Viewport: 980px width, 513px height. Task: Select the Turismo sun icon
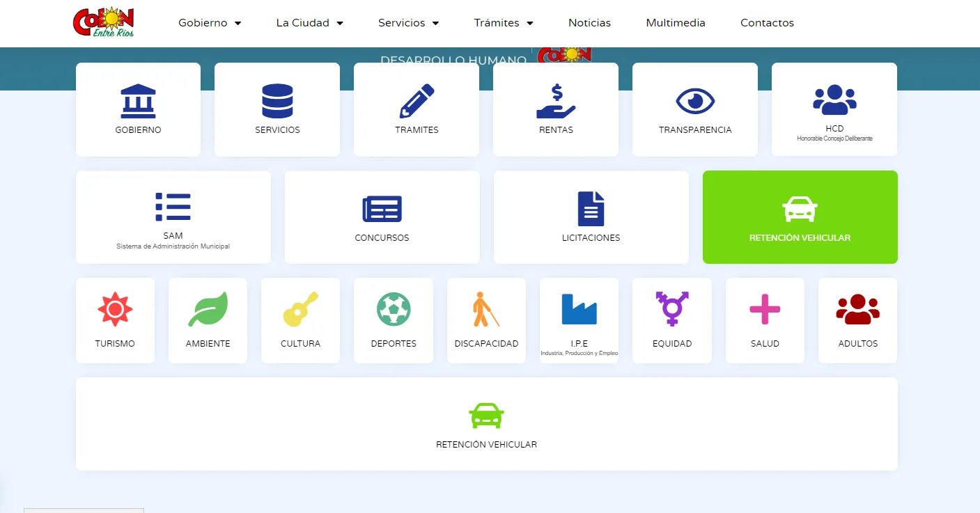click(115, 310)
